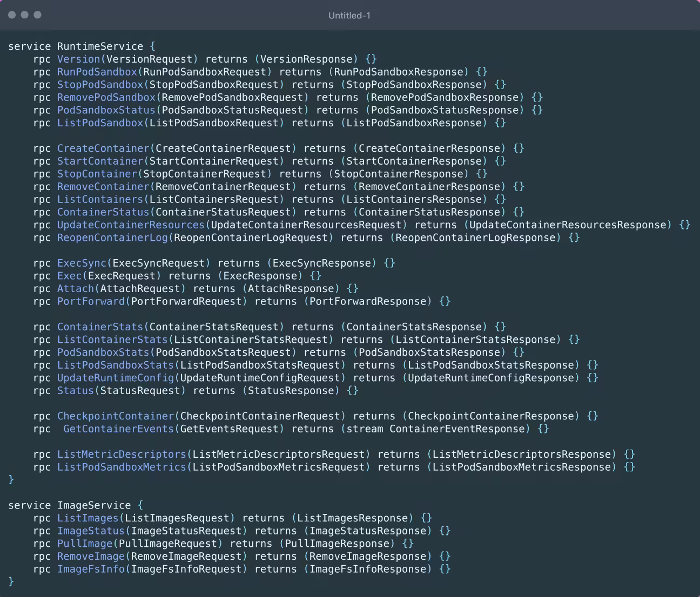Click the PullImage rpc method name

click(x=85, y=544)
